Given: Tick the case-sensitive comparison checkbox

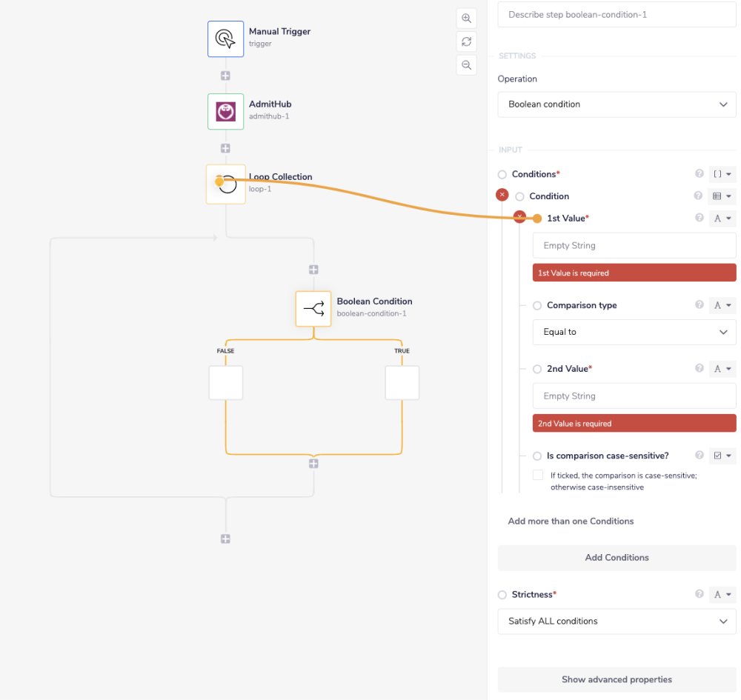Looking at the screenshot, I should [x=538, y=475].
